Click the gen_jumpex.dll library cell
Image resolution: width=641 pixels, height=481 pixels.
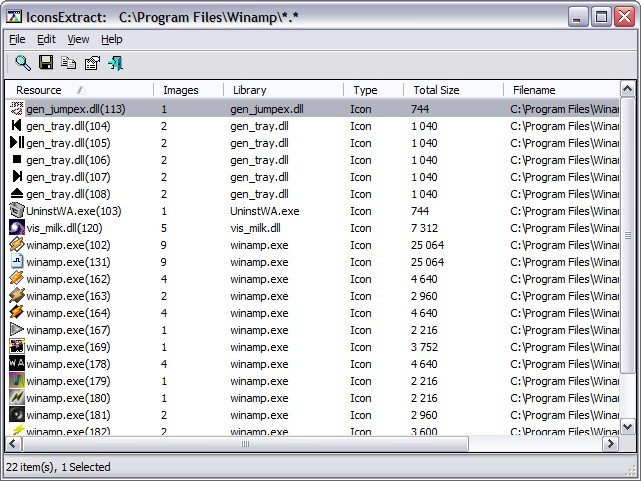click(267, 109)
